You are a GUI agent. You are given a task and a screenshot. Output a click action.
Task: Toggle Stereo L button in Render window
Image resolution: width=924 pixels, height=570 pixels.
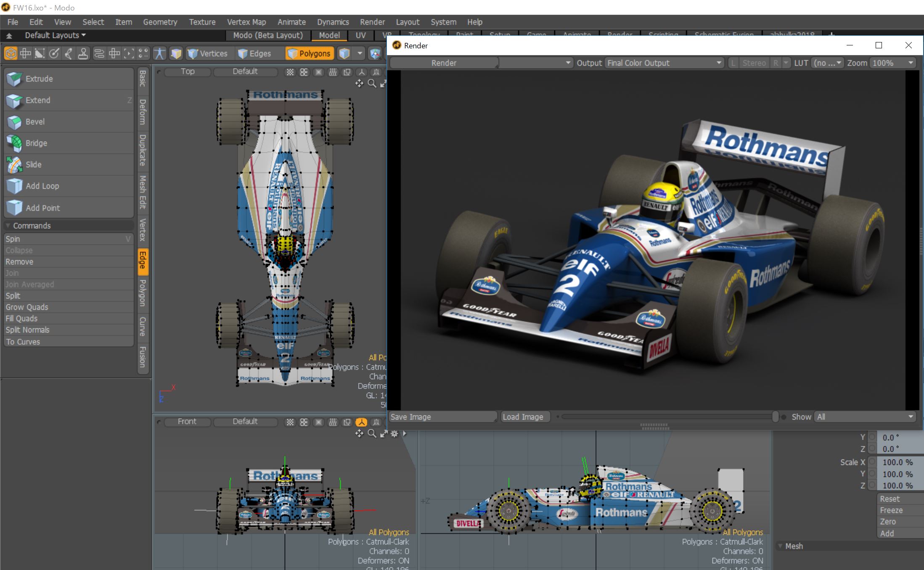pyautogui.click(x=733, y=63)
